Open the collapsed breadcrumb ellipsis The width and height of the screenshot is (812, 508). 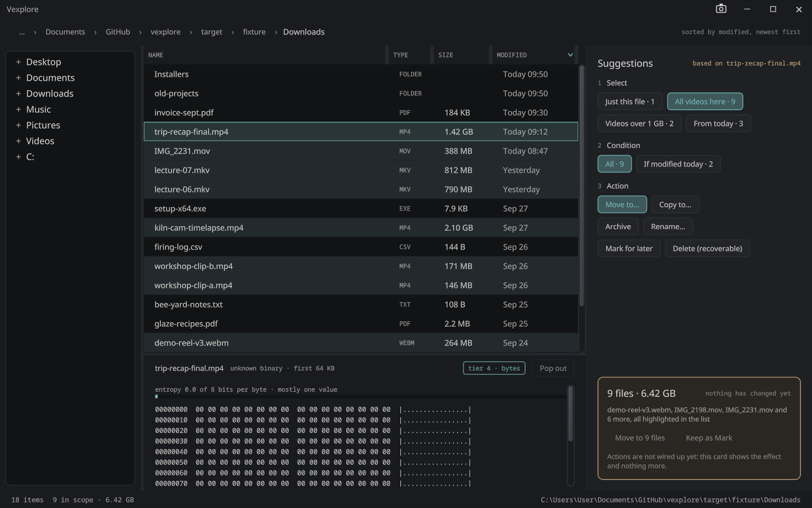22,32
